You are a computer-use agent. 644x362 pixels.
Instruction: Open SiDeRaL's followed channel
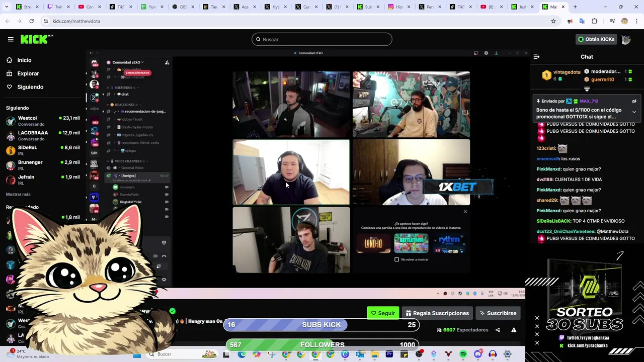(x=42, y=150)
